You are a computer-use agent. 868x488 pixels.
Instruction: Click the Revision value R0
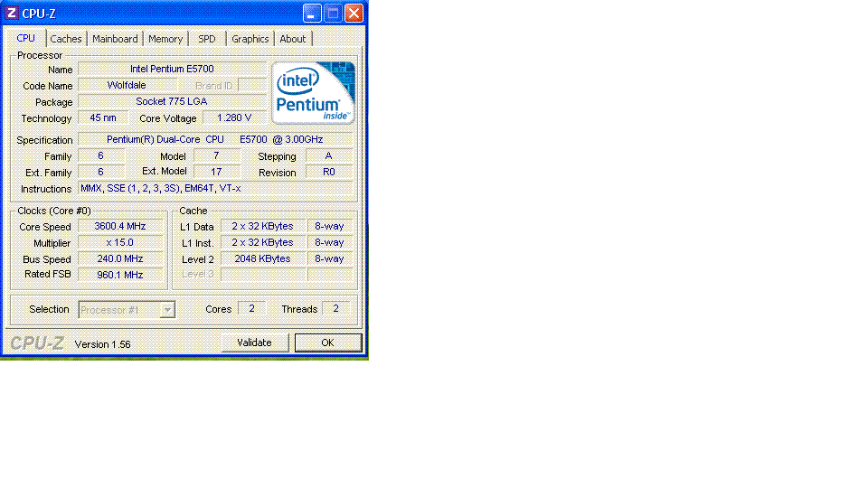pyautogui.click(x=329, y=172)
